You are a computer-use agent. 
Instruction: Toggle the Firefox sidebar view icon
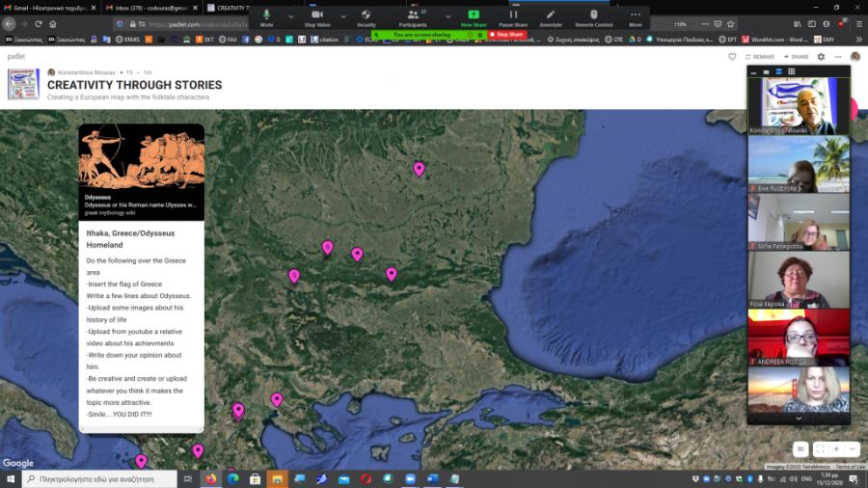point(811,24)
